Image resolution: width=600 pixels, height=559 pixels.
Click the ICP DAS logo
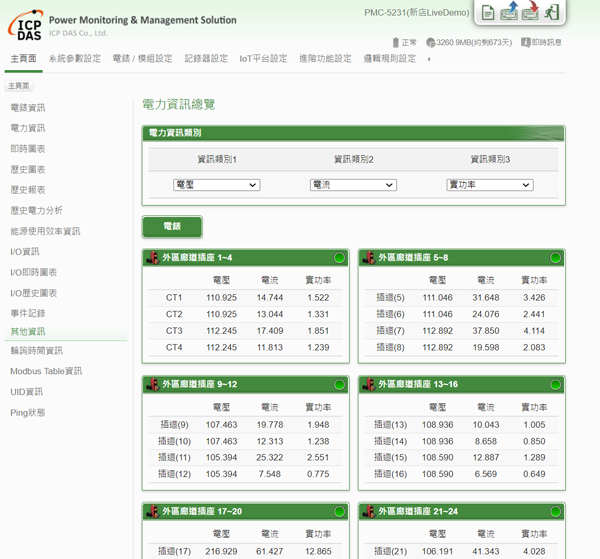point(25,25)
